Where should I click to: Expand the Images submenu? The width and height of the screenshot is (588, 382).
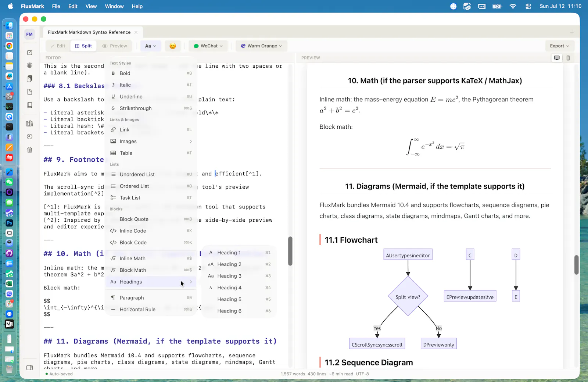pos(151,142)
